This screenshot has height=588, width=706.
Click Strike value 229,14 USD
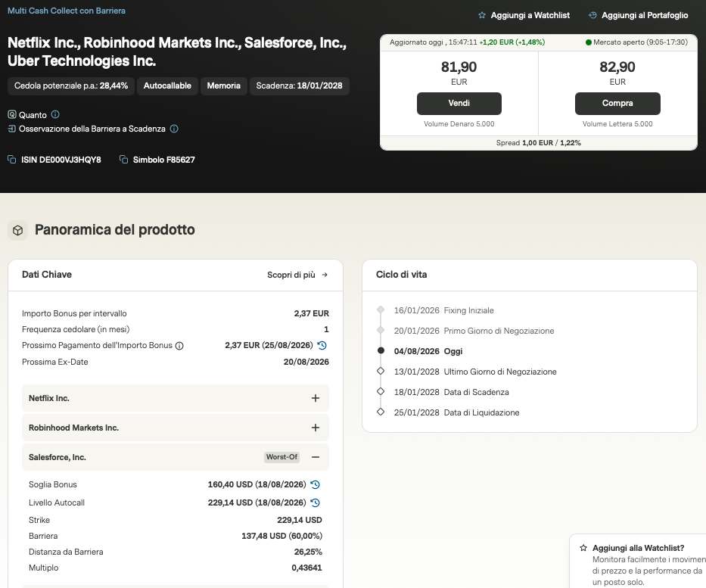[x=300, y=520]
